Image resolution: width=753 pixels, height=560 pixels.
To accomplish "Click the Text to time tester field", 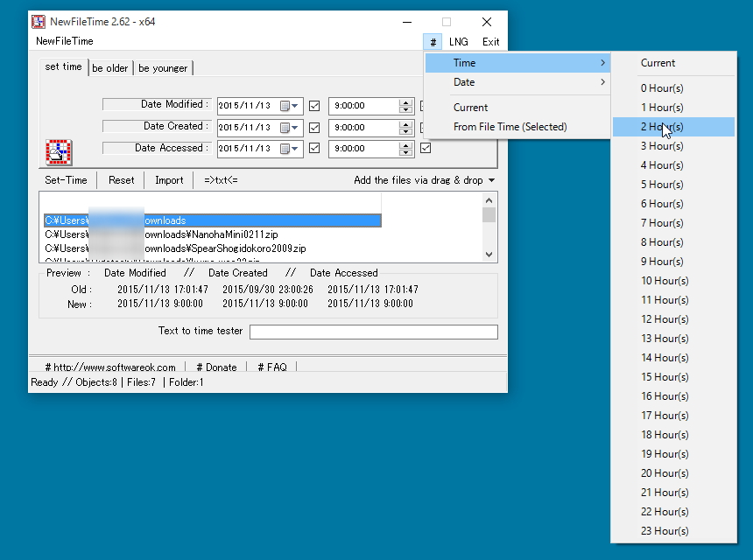I will (374, 332).
